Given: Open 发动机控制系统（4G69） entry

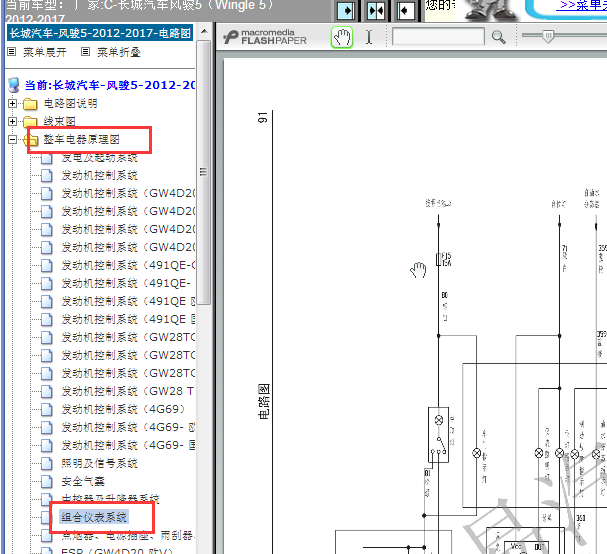Looking at the screenshot, I should [x=123, y=409].
